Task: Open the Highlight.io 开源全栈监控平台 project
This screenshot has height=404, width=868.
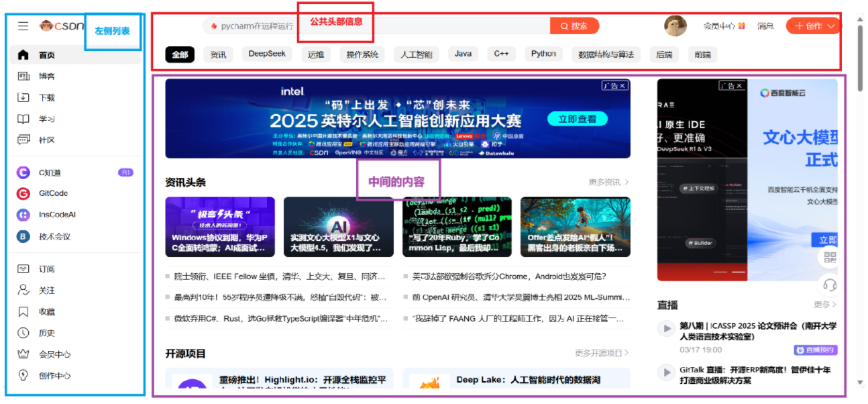Action: pyautogui.click(x=279, y=378)
